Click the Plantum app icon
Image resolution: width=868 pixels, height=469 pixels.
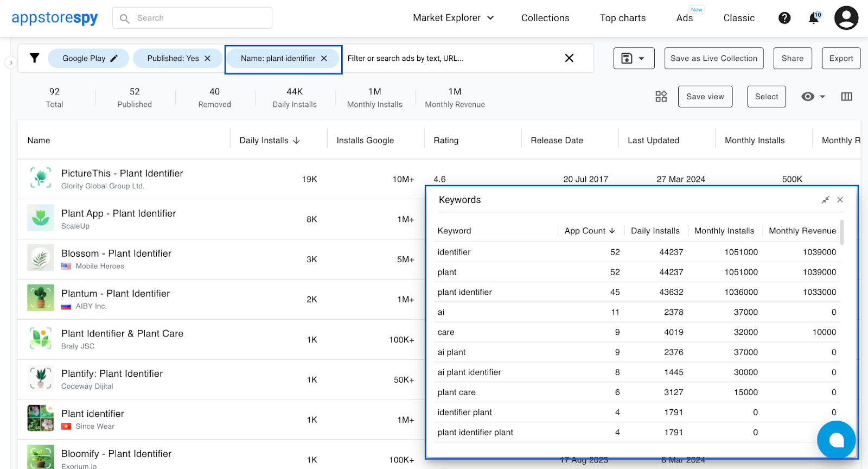41,298
